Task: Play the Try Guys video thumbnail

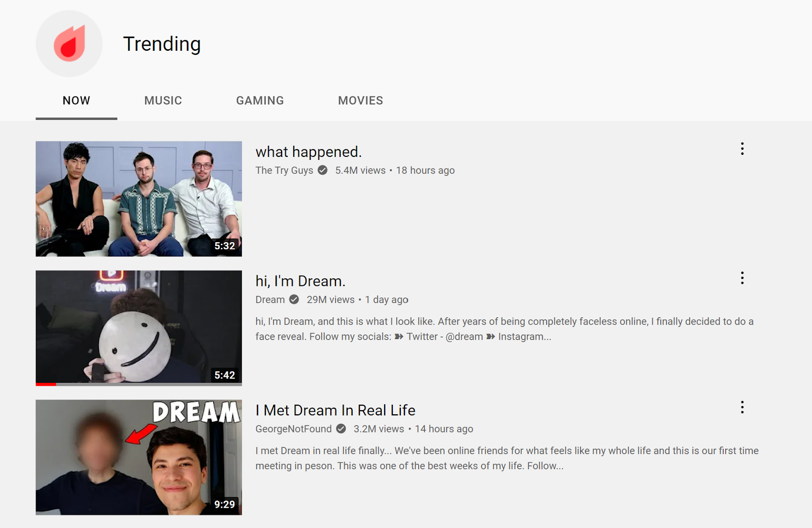Action: coord(139,199)
